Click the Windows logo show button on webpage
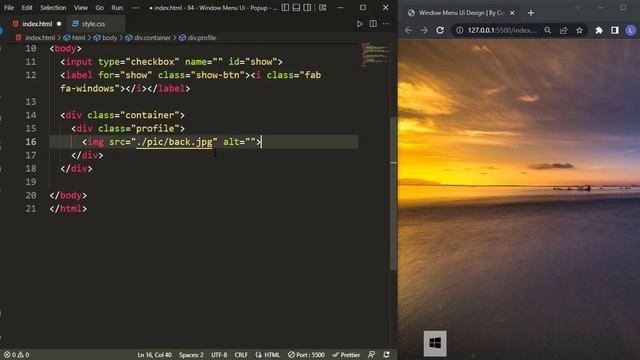 tap(435, 343)
